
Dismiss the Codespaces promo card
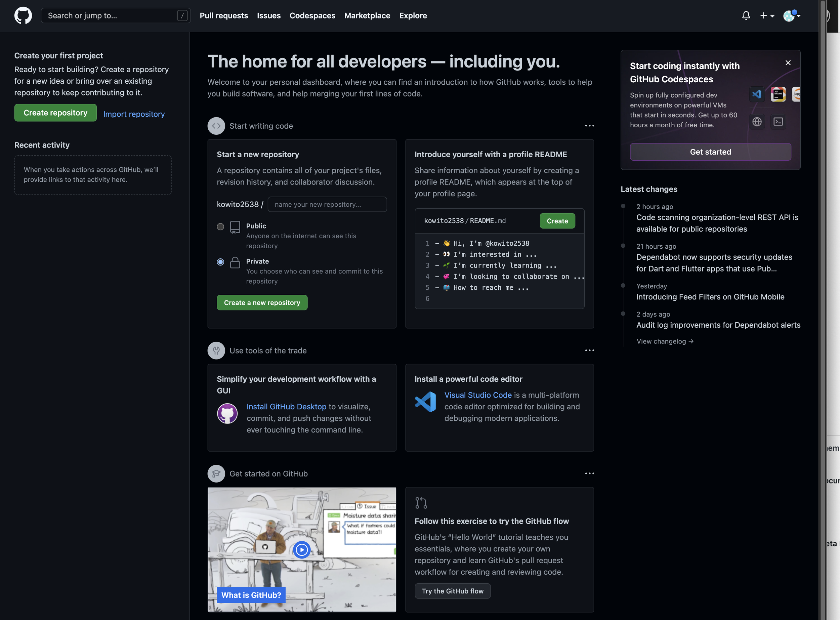click(788, 63)
